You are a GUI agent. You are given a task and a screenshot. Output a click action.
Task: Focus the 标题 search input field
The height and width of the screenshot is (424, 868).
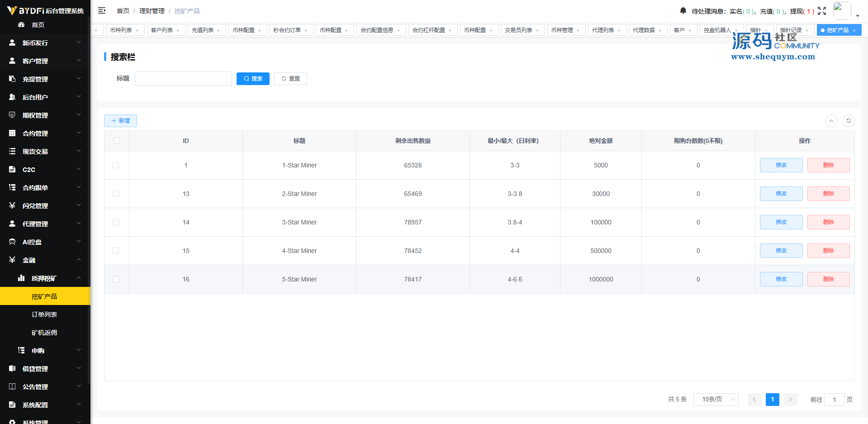183,79
